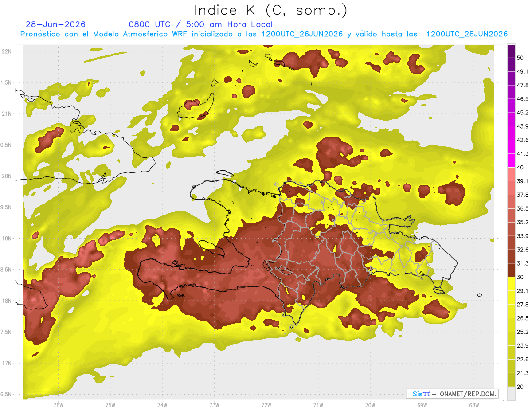This screenshot has height=411, width=532.
Task: Click the colorbar label '45.2'
Action: tap(523, 113)
